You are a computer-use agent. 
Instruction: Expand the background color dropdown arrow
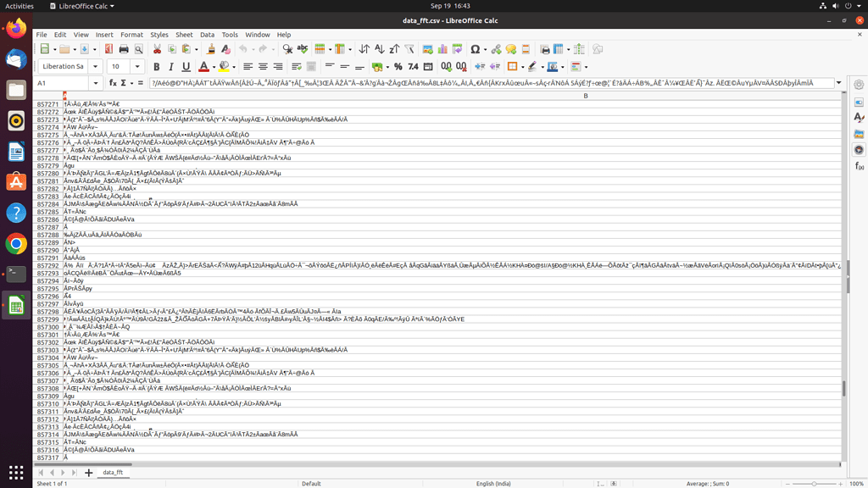233,65
